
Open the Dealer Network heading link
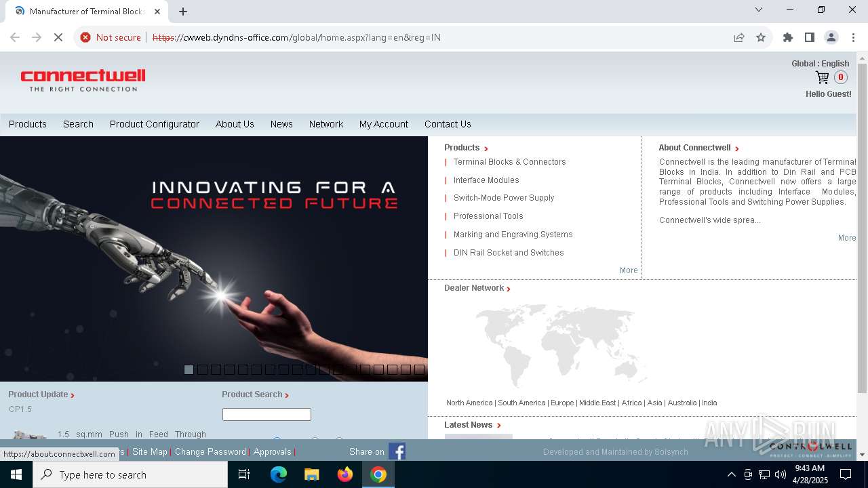coord(477,288)
